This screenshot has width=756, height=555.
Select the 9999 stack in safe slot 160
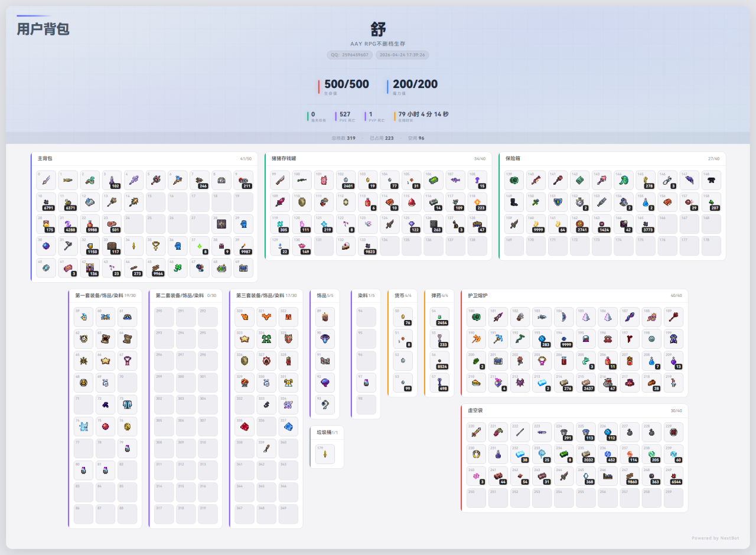point(536,224)
